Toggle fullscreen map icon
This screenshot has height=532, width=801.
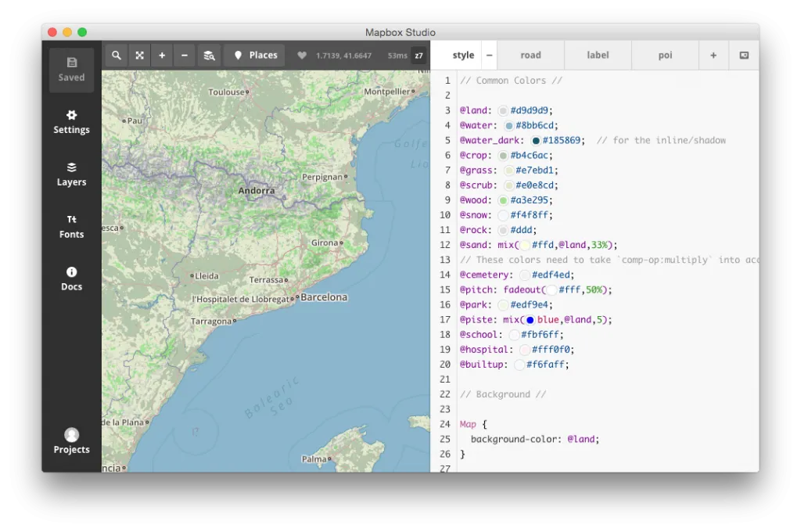pyautogui.click(x=139, y=56)
